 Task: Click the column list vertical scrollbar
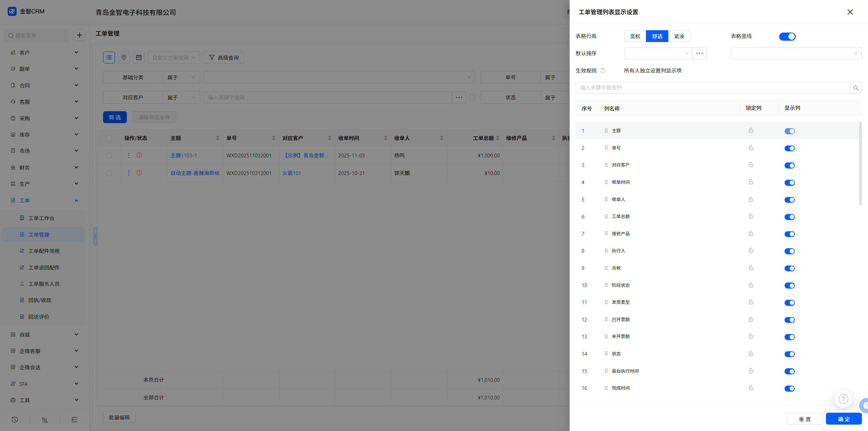coord(860,163)
